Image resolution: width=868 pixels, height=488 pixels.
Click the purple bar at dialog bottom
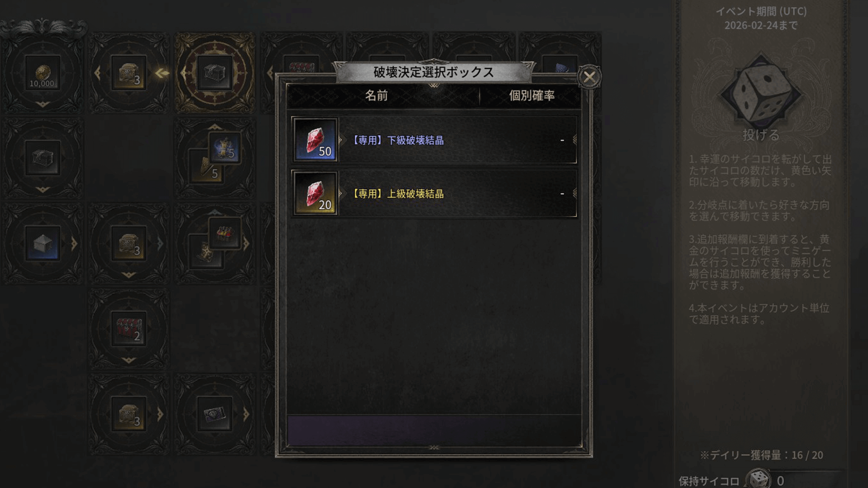434,431
